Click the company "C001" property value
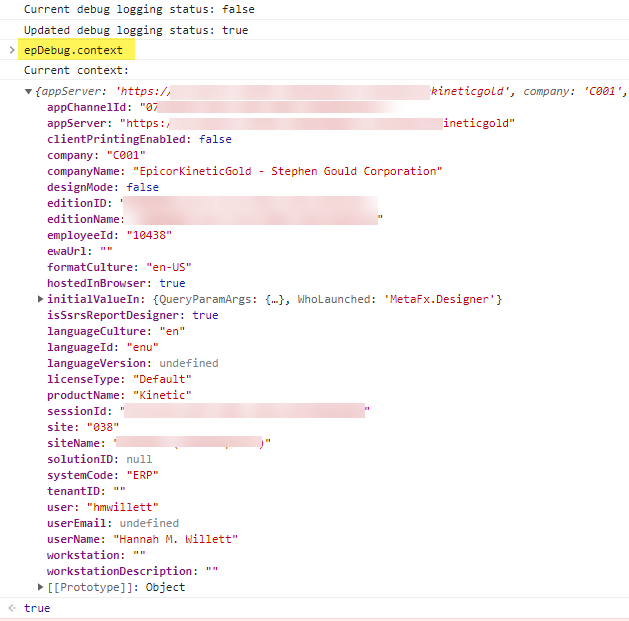629x621 pixels. click(126, 155)
